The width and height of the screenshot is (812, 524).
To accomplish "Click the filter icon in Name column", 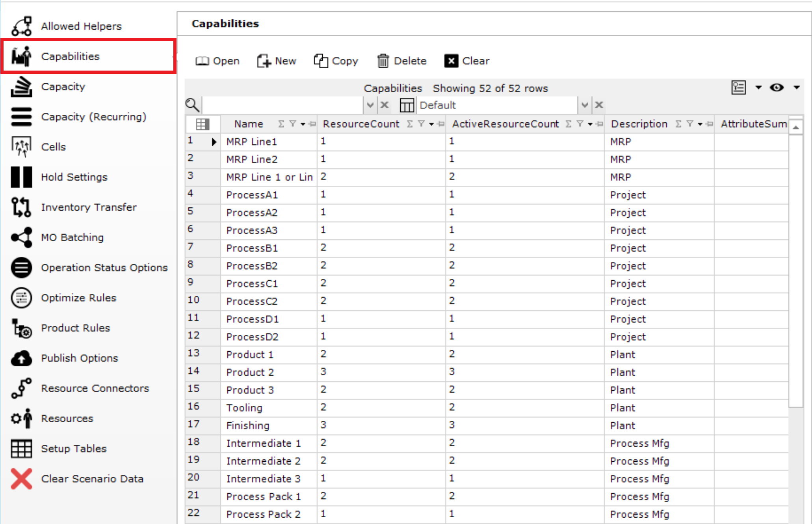I will (x=292, y=124).
